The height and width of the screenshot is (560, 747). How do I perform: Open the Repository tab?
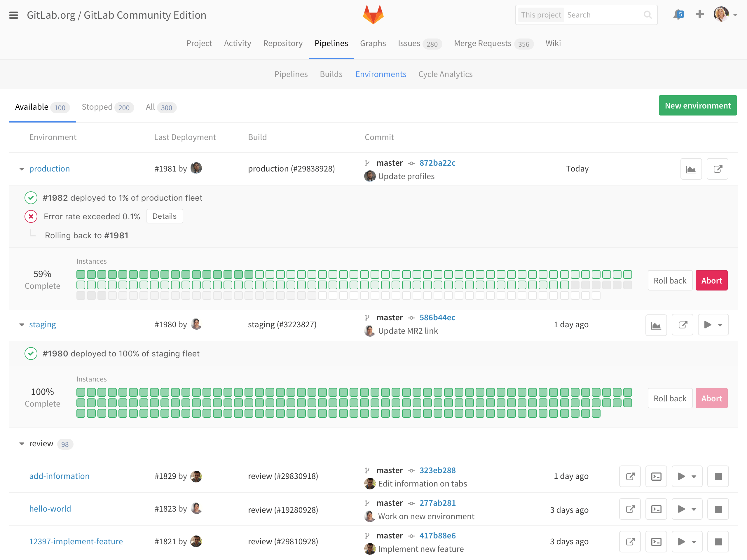point(283,43)
